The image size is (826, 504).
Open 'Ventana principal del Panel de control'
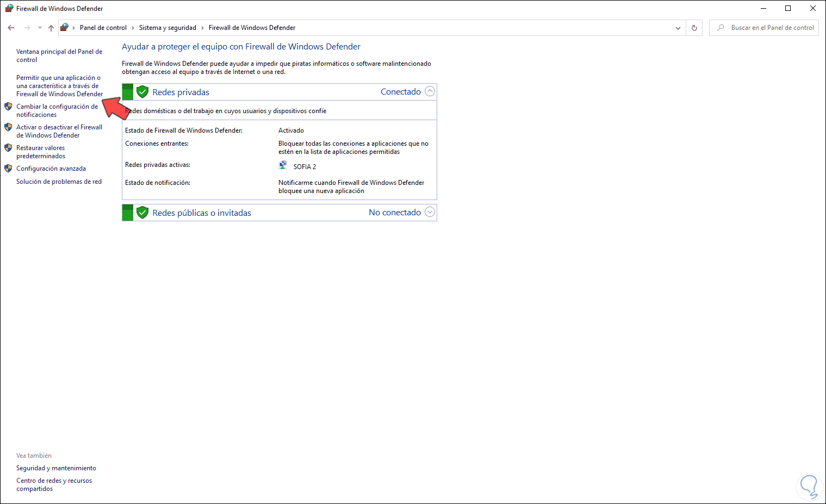tap(59, 56)
